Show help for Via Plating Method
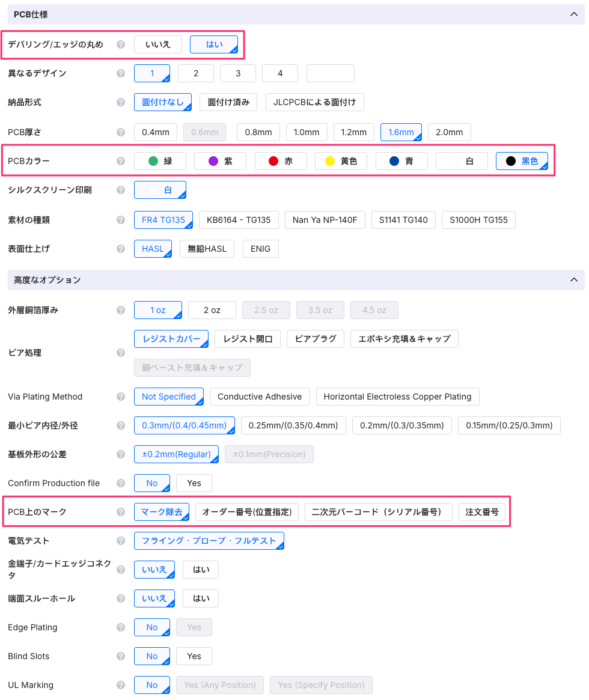This screenshot has width=589, height=700. tap(121, 397)
